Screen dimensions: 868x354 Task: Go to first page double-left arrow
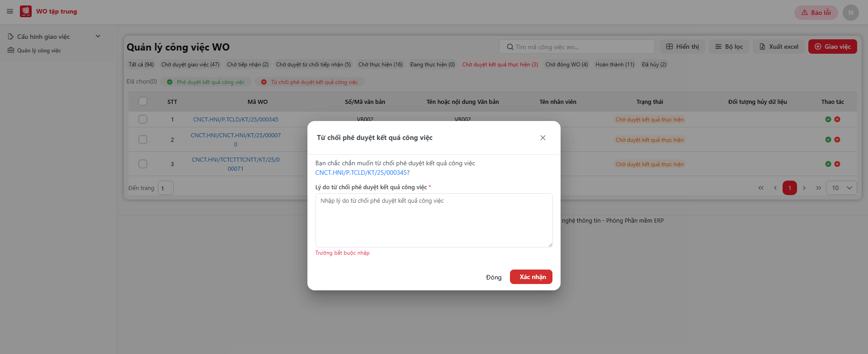point(761,188)
